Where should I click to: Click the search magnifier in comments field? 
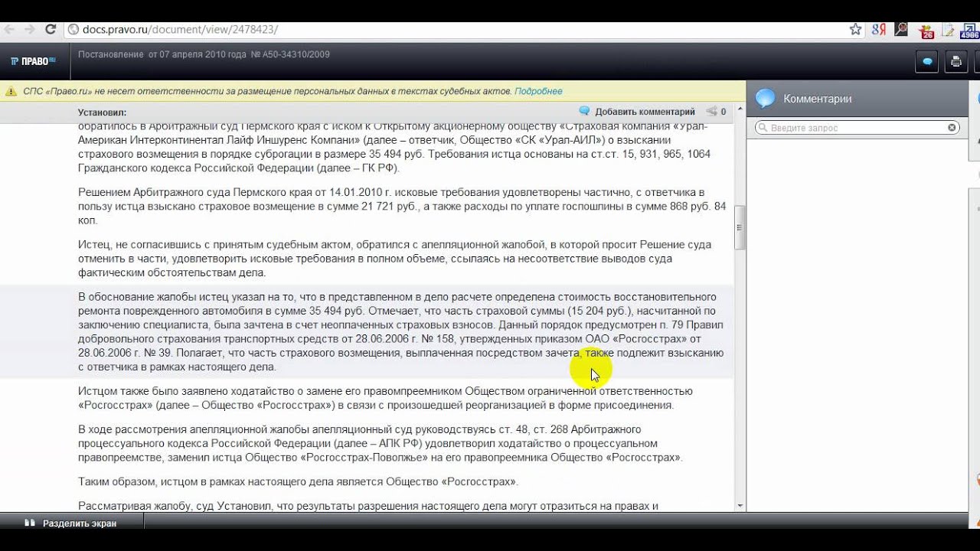[x=763, y=128]
